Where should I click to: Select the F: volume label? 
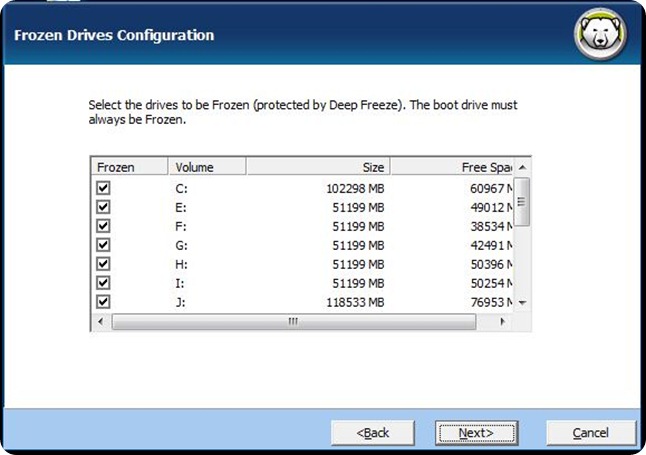(x=181, y=227)
